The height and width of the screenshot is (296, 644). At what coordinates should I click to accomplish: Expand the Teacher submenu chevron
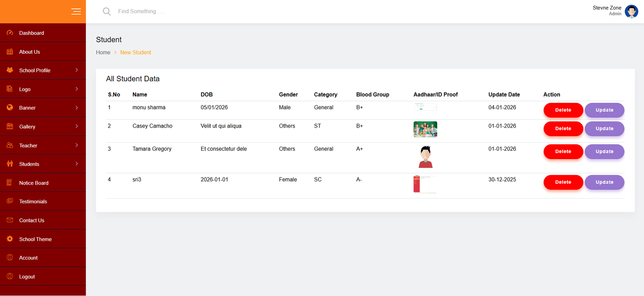[x=76, y=145]
